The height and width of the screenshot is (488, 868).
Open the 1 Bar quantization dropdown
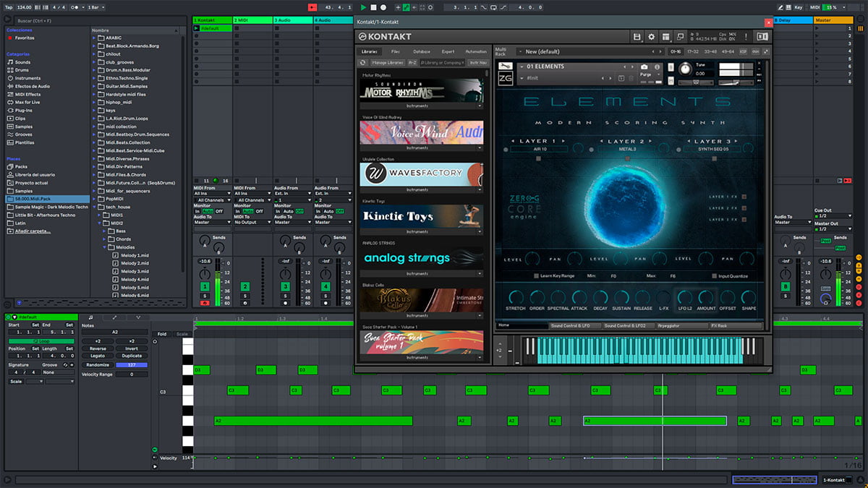coord(95,7)
